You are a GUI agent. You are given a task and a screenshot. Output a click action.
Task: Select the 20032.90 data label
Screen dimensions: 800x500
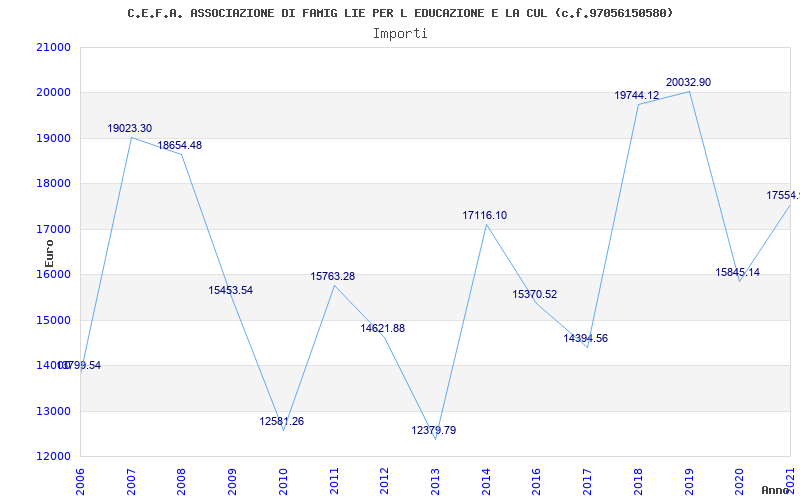[688, 83]
